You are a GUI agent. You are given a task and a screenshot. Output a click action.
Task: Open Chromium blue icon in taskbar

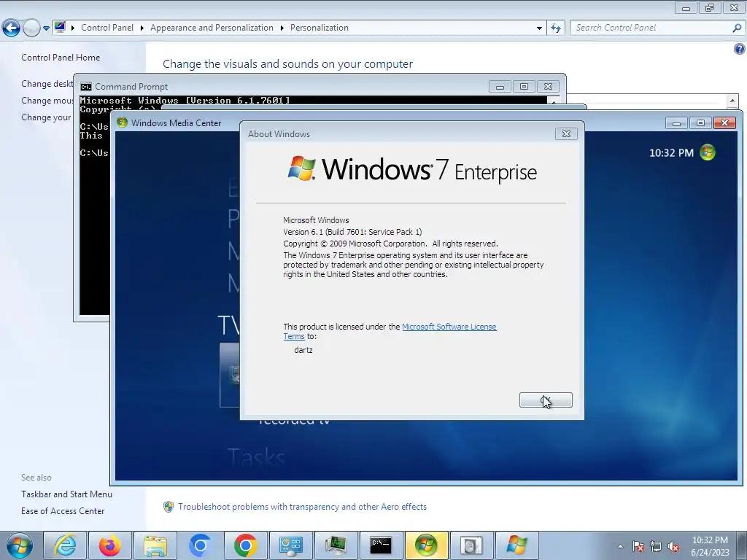point(200,545)
